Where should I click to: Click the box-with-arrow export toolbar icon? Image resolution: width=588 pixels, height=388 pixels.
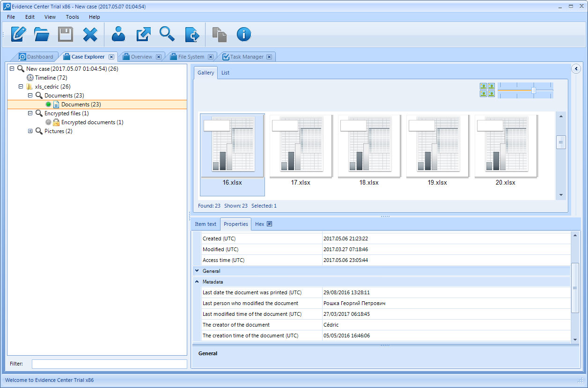[143, 34]
